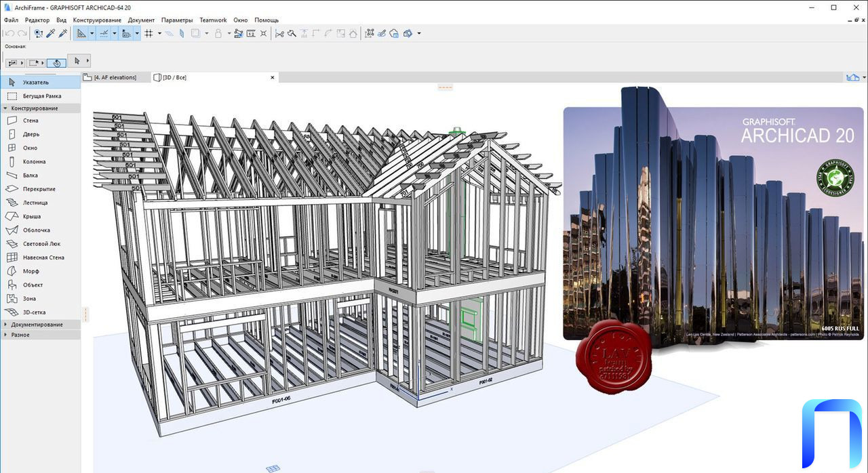This screenshot has width=868, height=473.
Task: Open dropdown beside the Guide Lines icon
Action: [x=92, y=33]
